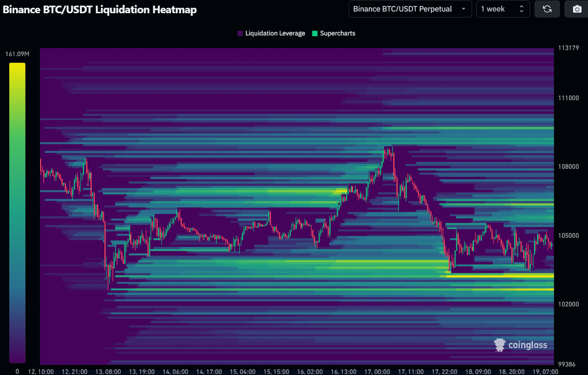Toggle the Liquidation Leverage legend item
Screen dimensions: 588x375
[x=271, y=33]
